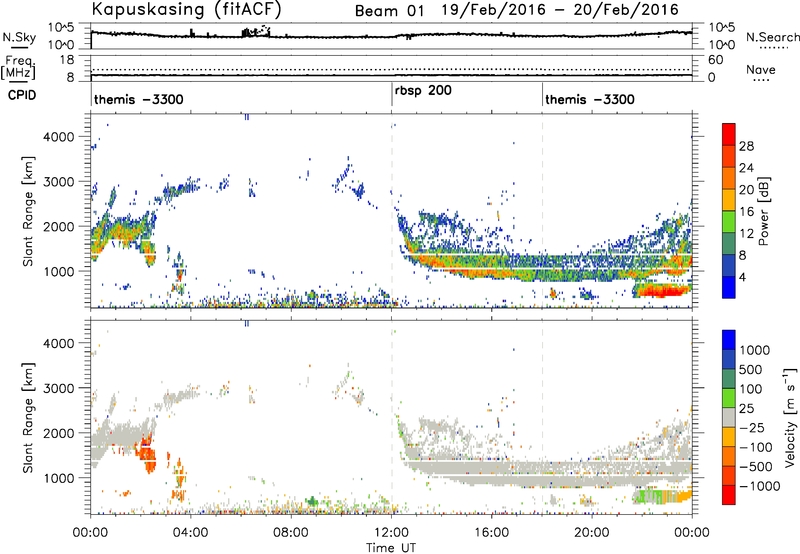The width and height of the screenshot is (800, 554).
Task: Click the green velocity band near 22:00
Action: click(651, 496)
